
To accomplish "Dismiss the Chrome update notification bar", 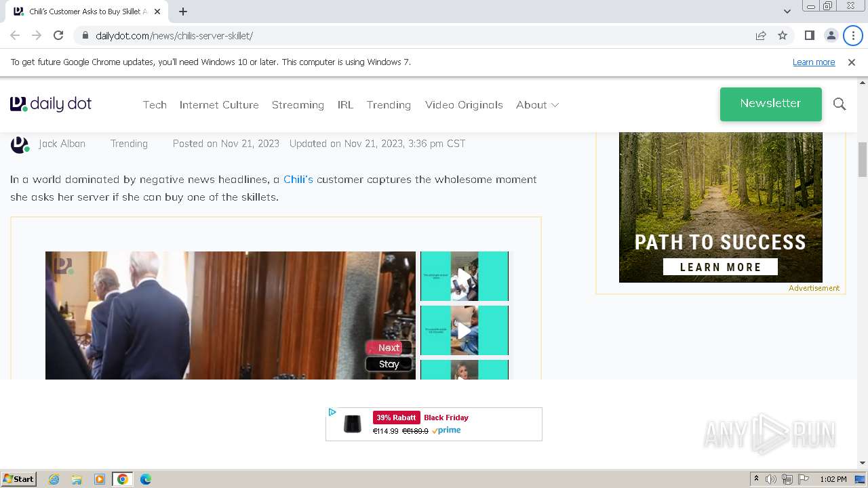I will click(x=852, y=62).
